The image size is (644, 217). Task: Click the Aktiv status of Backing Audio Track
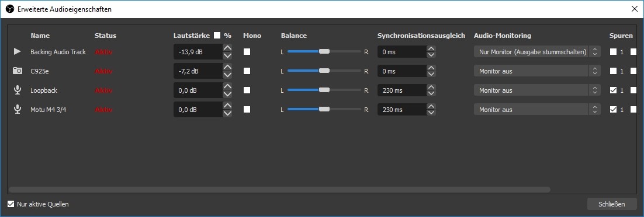click(103, 52)
